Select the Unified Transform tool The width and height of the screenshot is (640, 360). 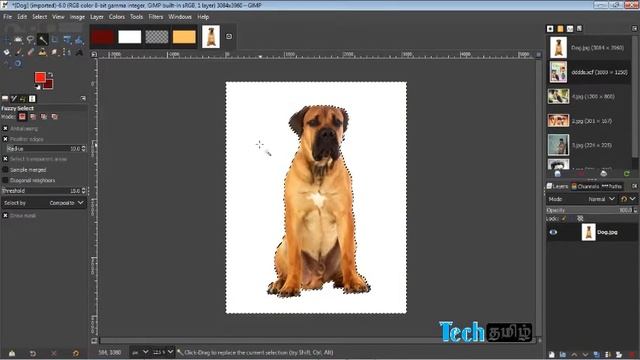pos(67,39)
